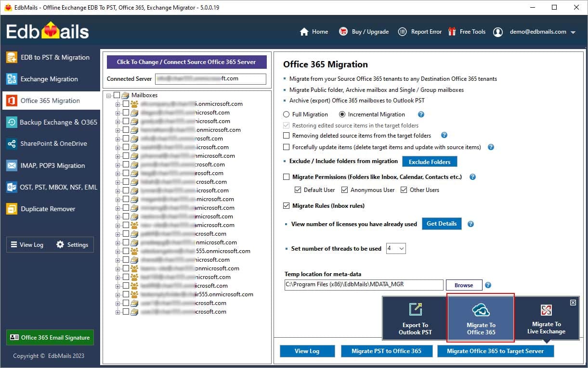Click the user account avatar icon
This screenshot has width=588, height=368.
click(498, 32)
